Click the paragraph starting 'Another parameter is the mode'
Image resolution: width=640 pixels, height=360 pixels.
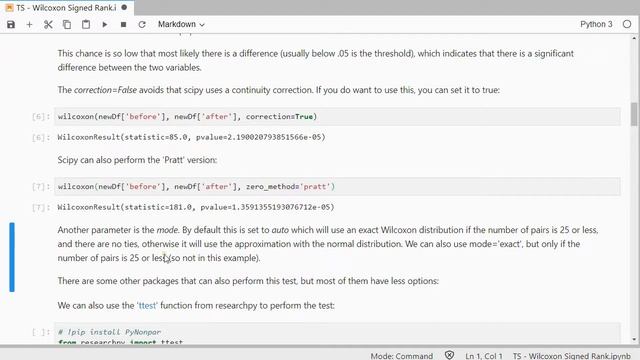coord(328,244)
